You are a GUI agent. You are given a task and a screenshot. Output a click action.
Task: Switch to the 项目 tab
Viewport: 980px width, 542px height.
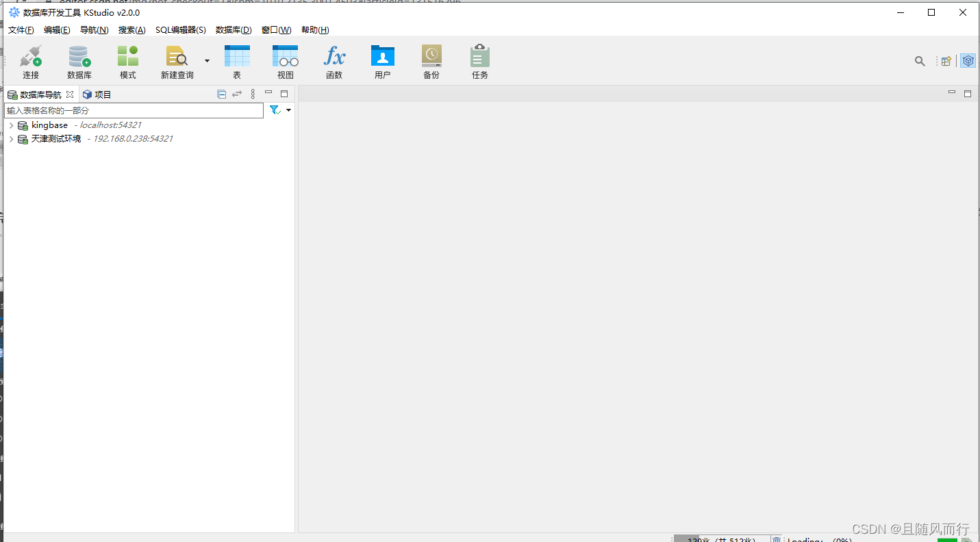tap(97, 94)
